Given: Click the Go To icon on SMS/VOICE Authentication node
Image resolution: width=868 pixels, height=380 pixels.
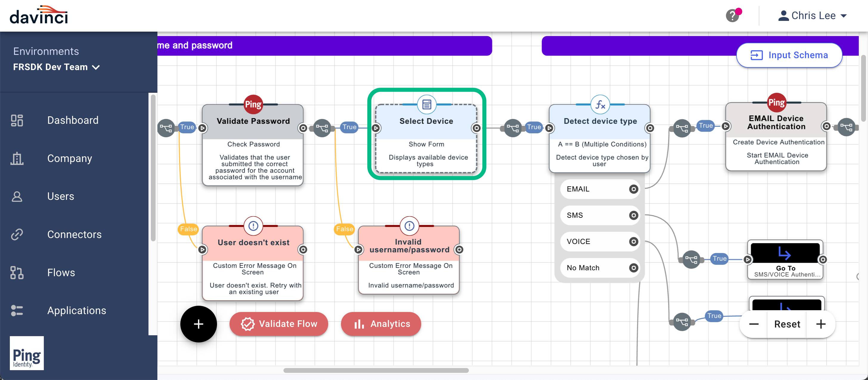Looking at the screenshot, I should (785, 253).
